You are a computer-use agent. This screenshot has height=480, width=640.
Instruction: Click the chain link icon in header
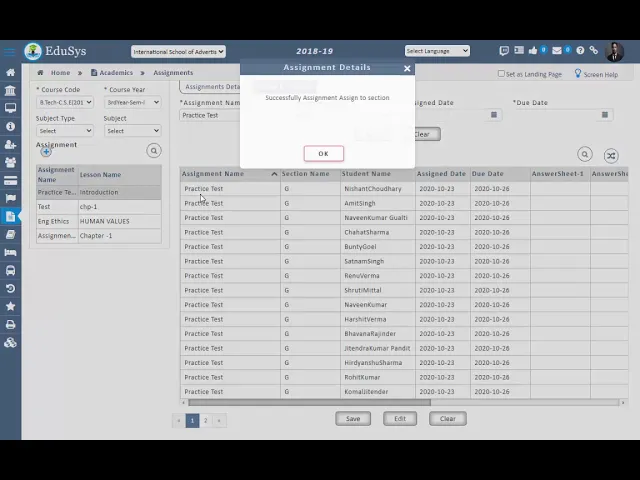click(x=594, y=50)
